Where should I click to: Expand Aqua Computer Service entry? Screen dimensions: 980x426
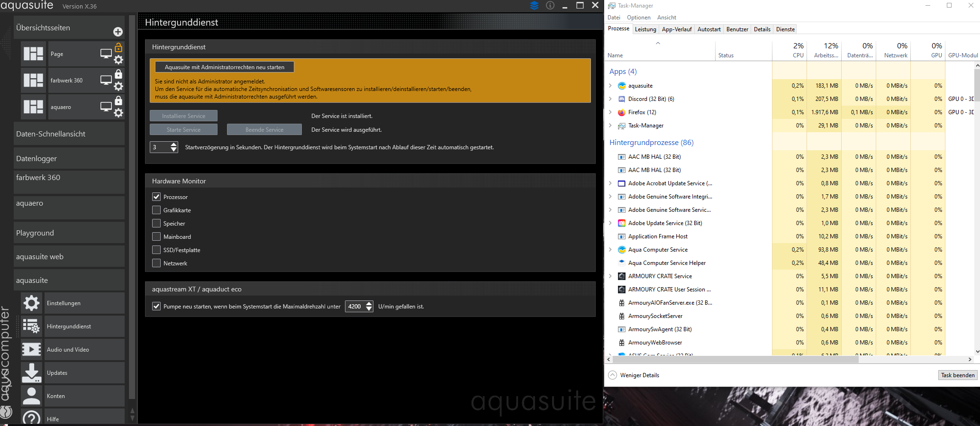tap(610, 250)
